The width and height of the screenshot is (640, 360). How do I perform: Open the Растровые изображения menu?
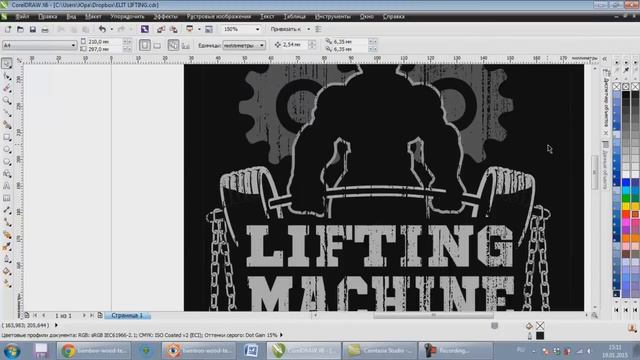click(218, 16)
